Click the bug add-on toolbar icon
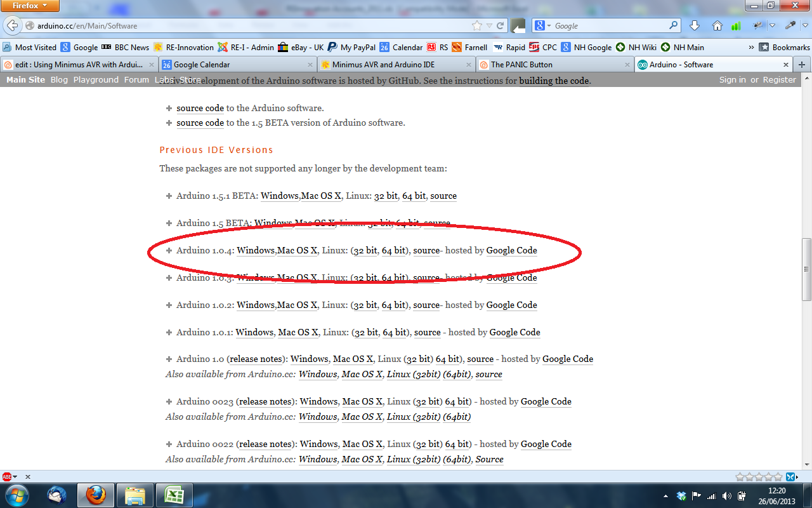 coord(758,26)
